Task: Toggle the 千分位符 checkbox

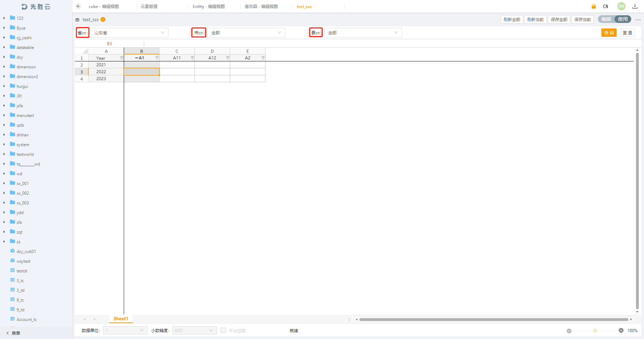Action: 223,330
